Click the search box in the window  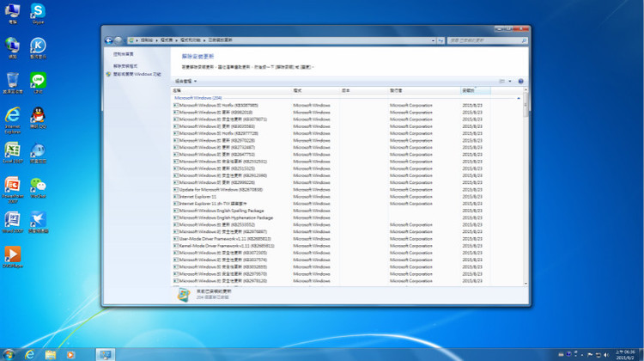pos(487,40)
